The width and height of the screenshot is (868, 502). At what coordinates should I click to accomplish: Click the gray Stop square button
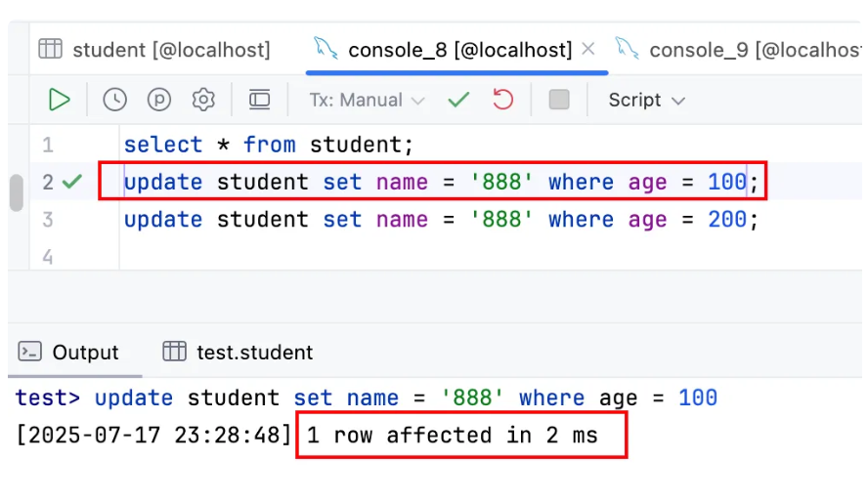click(x=559, y=100)
